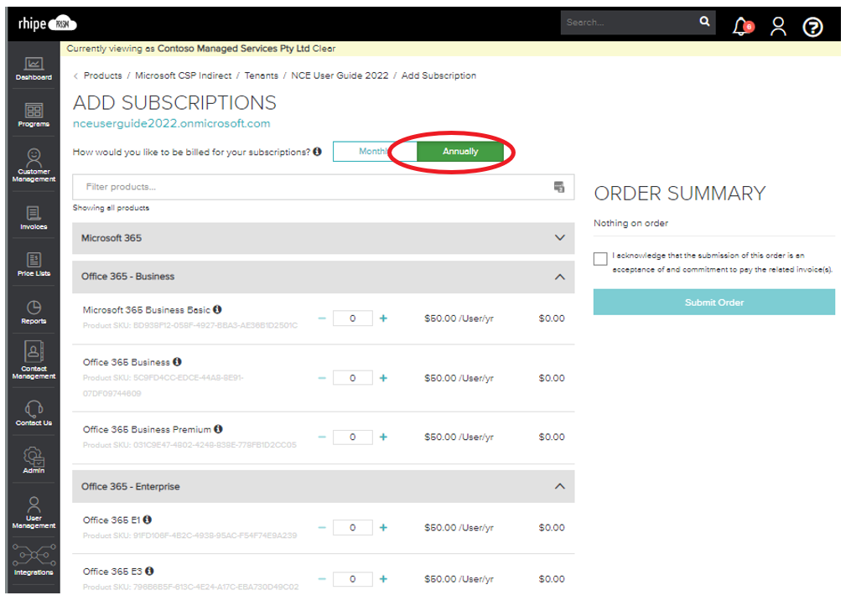856x616 pixels.
Task: Click the Submit Order button
Action: [x=714, y=303]
